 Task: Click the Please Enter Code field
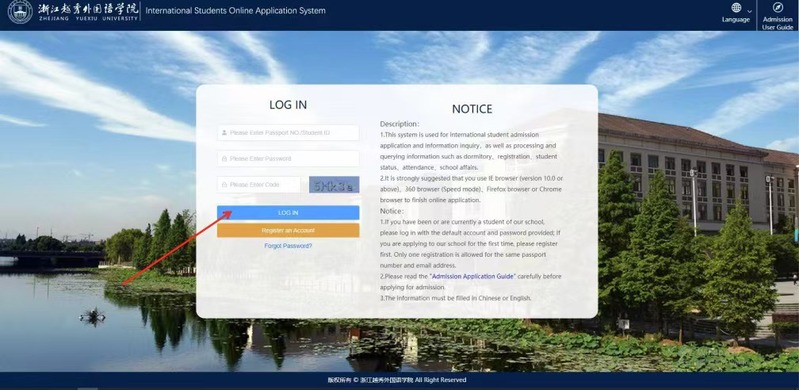259,185
